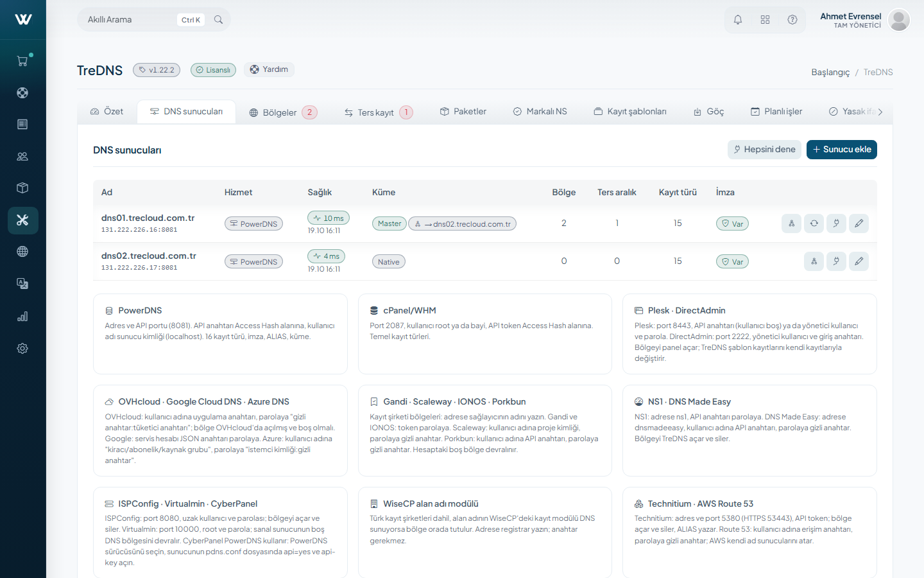Click the search magnifier icon
The width and height of the screenshot is (924, 578).
(x=218, y=20)
